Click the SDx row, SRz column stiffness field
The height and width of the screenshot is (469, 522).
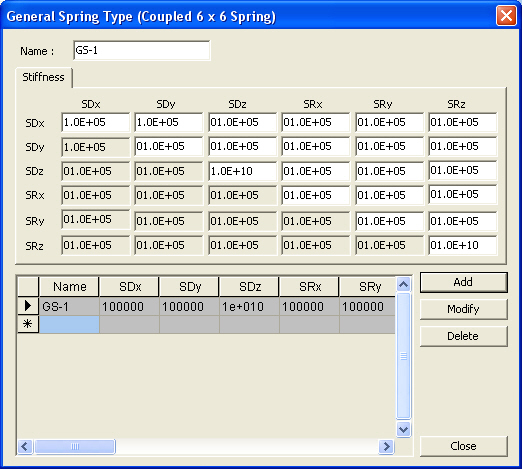pos(463,122)
